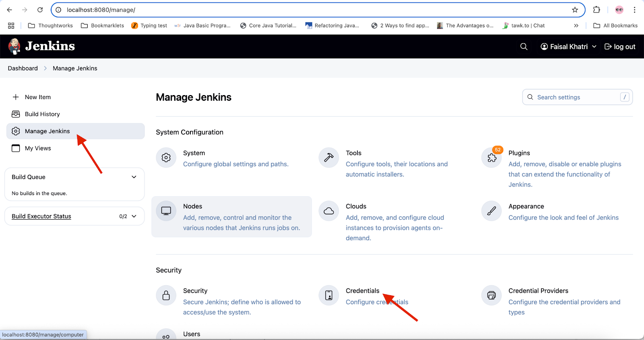Open the Typing test bookmark
The image size is (644, 340).
[x=149, y=25]
